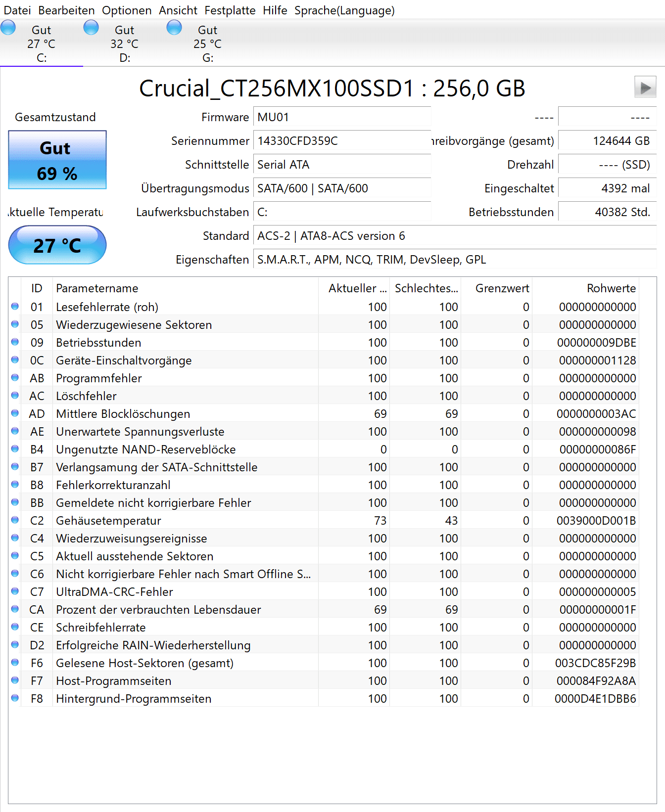Select drive G: tab with 25 °C
The height and width of the screenshot is (812, 665).
pyautogui.click(x=208, y=44)
